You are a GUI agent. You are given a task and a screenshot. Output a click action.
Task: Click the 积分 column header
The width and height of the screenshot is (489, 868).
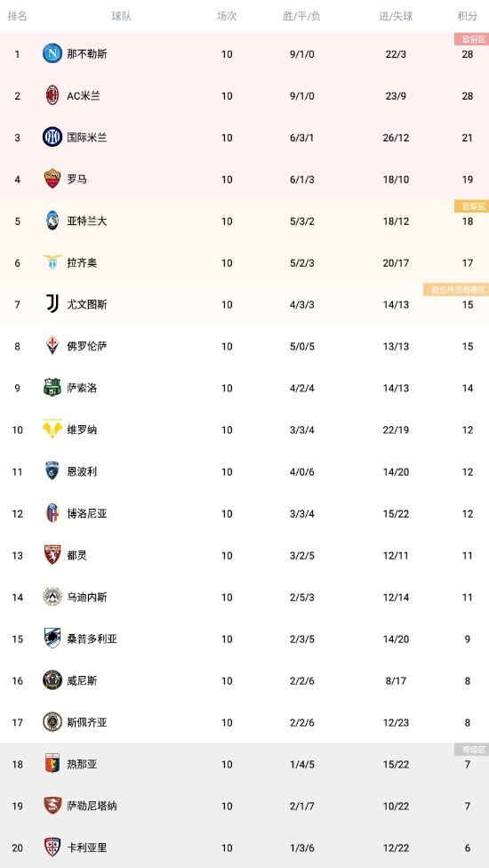468,16
